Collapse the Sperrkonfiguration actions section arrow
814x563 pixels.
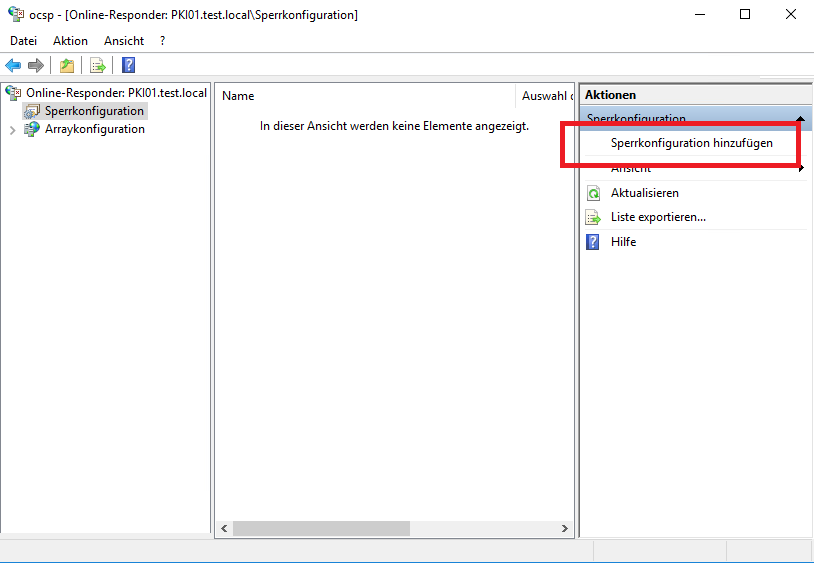[799, 119]
